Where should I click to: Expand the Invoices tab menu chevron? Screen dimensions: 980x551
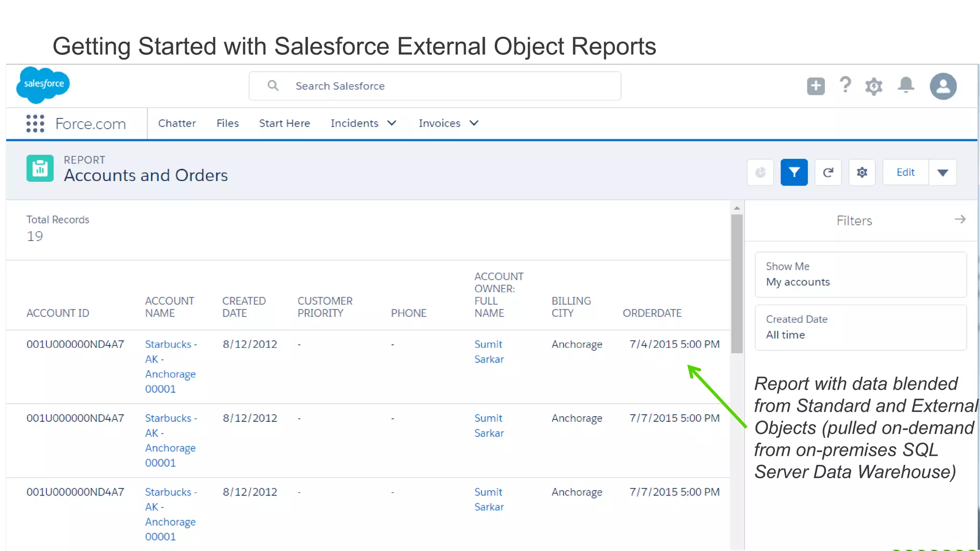point(474,123)
